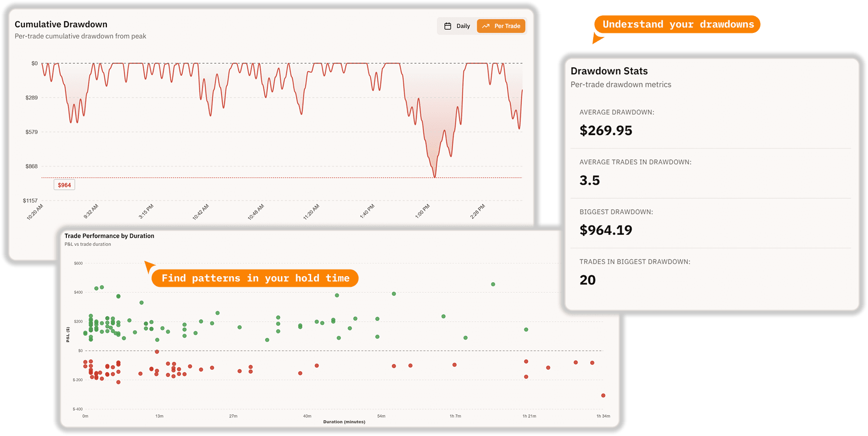Select the average drawdown value $269.95
The image size is (868, 436).
click(606, 130)
